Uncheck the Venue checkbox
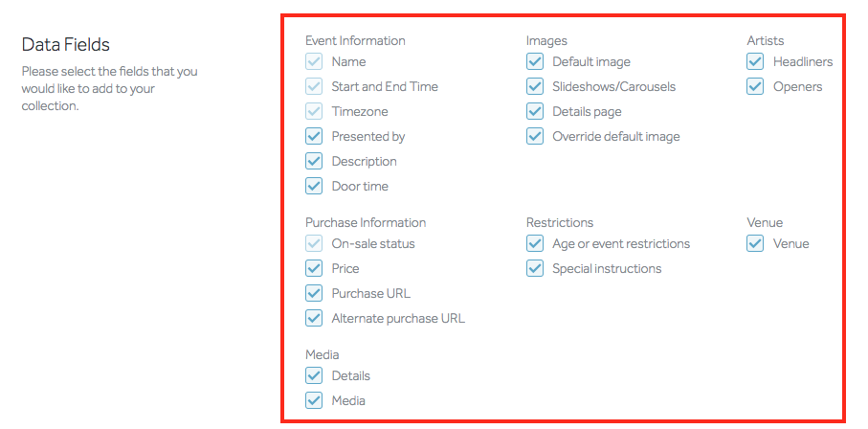 pyautogui.click(x=756, y=243)
